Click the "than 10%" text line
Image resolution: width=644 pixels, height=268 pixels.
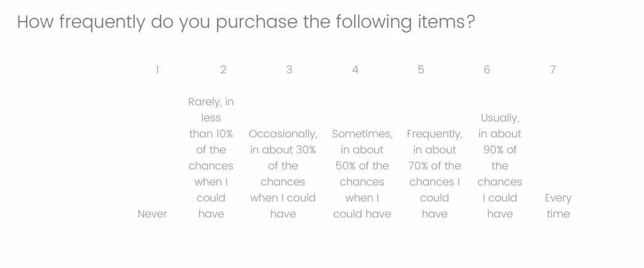pyautogui.click(x=211, y=134)
